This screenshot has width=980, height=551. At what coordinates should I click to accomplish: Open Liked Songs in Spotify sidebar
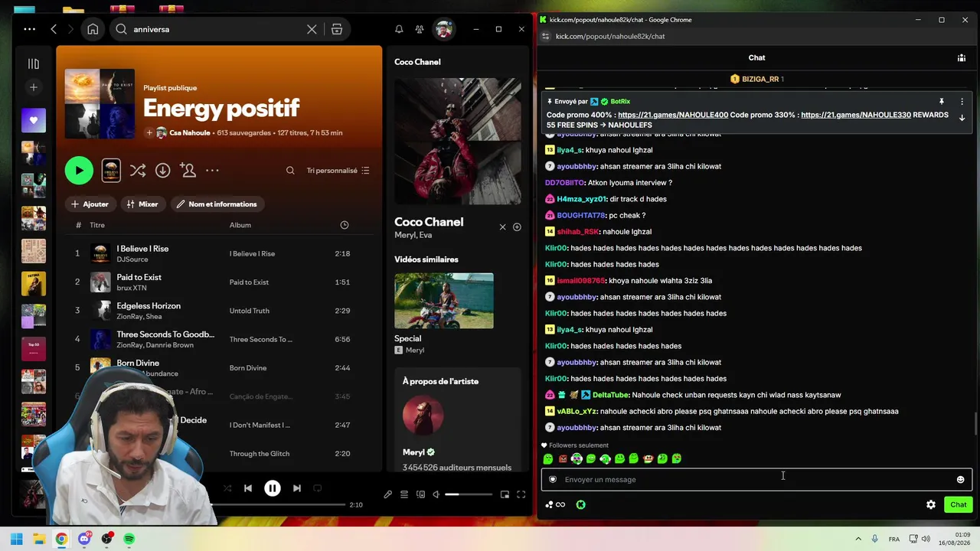tap(34, 120)
